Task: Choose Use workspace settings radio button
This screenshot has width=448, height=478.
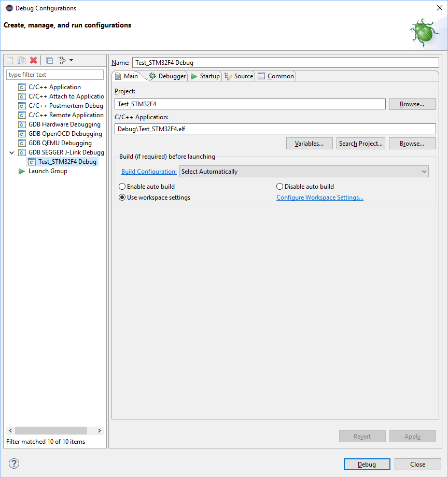Action: tap(122, 198)
